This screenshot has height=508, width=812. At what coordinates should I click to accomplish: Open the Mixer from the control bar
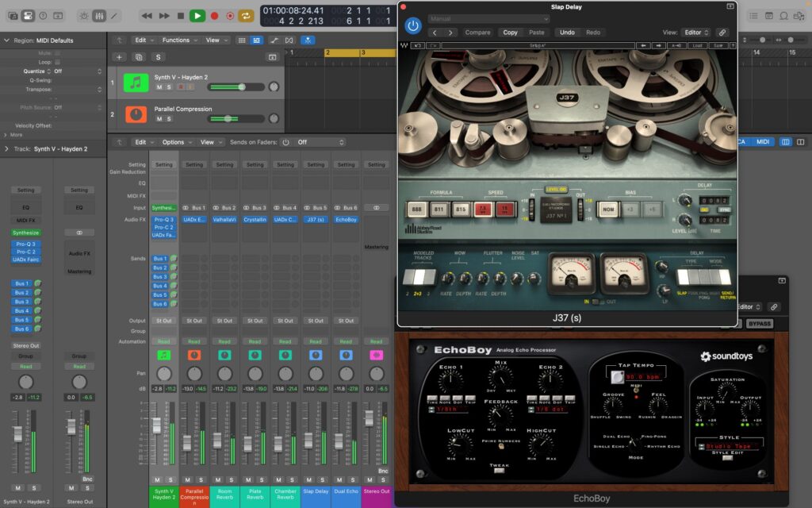point(99,16)
